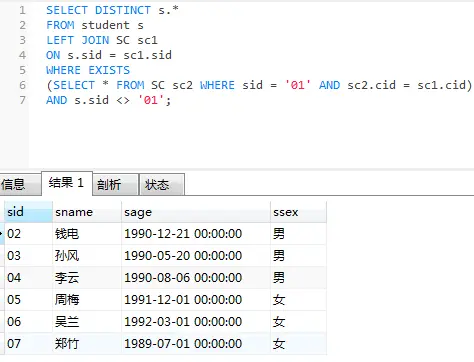Viewport: 474px width, 362px height.
Task: Place cursor on SQL line 6 subquery
Action: pos(259,85)
